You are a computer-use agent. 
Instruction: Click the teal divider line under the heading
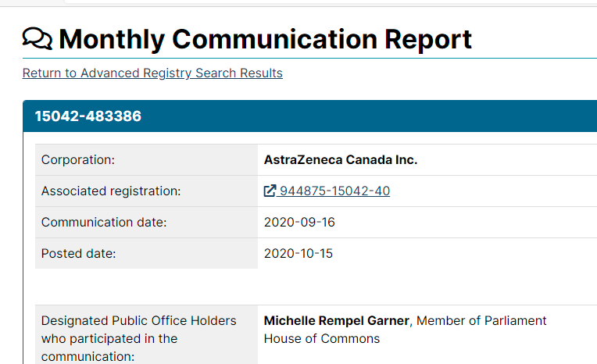point(313,58)
